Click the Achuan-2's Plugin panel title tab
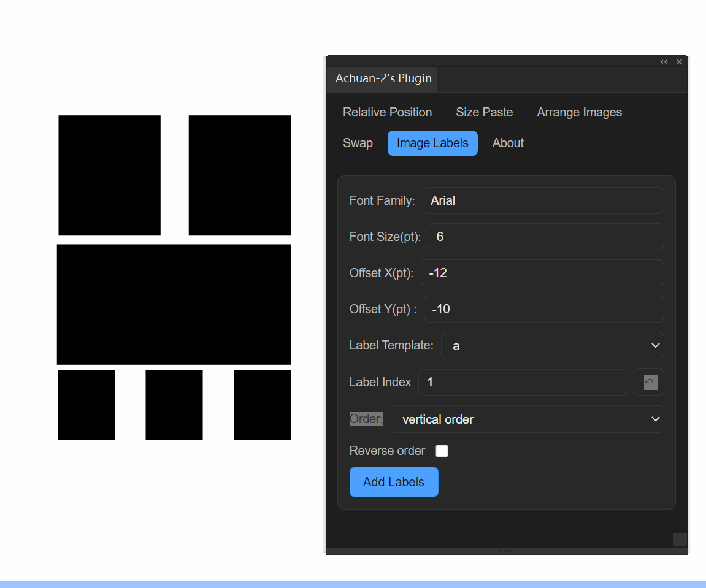 [x=383, y=78]
